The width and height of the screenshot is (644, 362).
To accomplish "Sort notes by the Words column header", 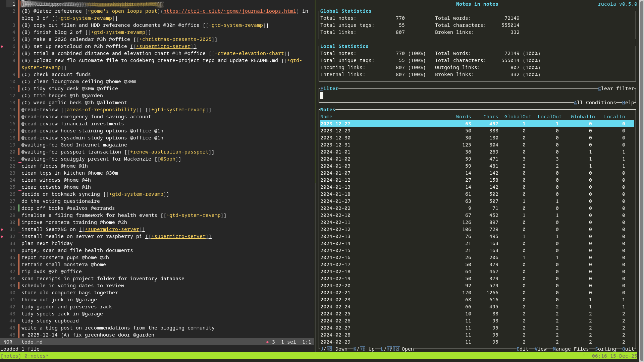I will tap(463, 117).
